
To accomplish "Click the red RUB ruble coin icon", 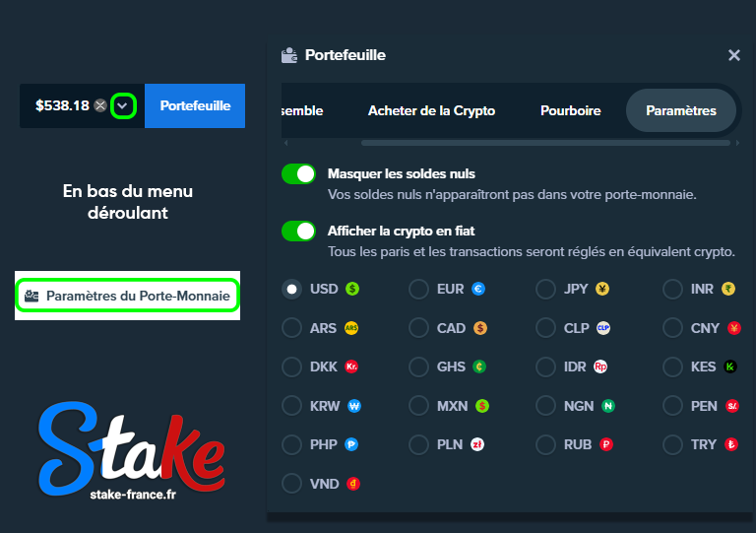I will 607,444.
